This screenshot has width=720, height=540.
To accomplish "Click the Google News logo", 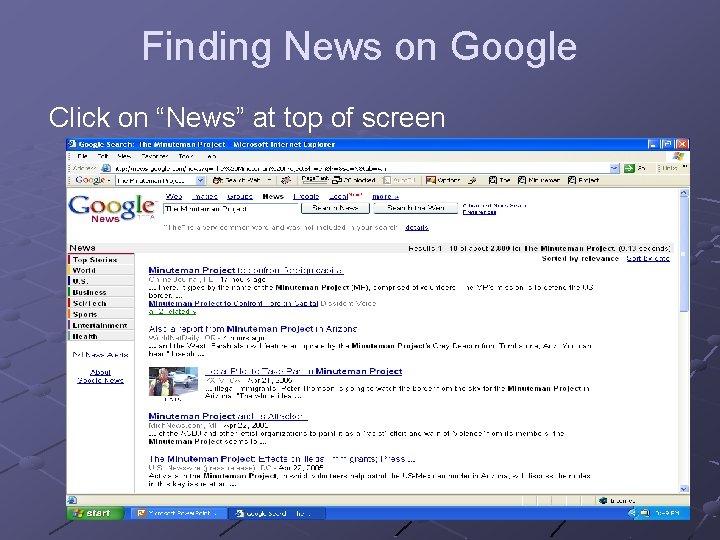I will tap(112, 208).
